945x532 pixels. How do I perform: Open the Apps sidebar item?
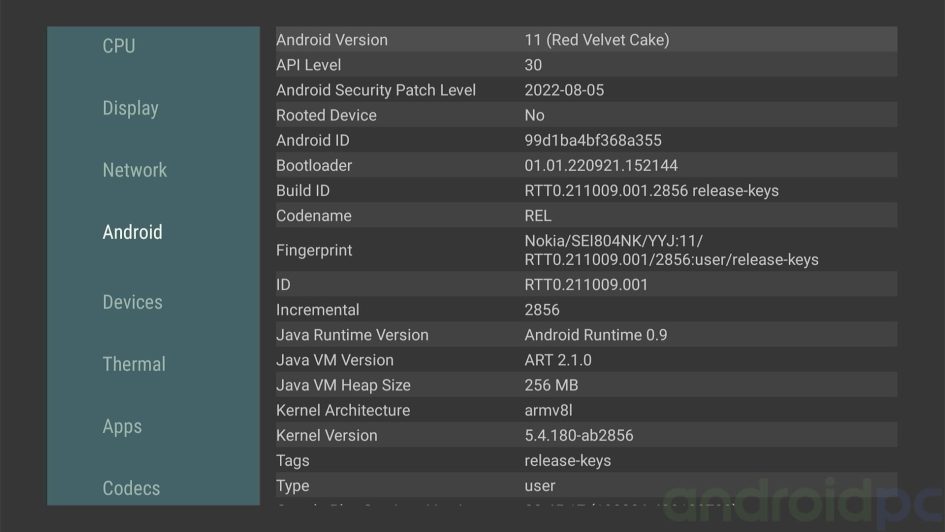(x=122, y=426)
